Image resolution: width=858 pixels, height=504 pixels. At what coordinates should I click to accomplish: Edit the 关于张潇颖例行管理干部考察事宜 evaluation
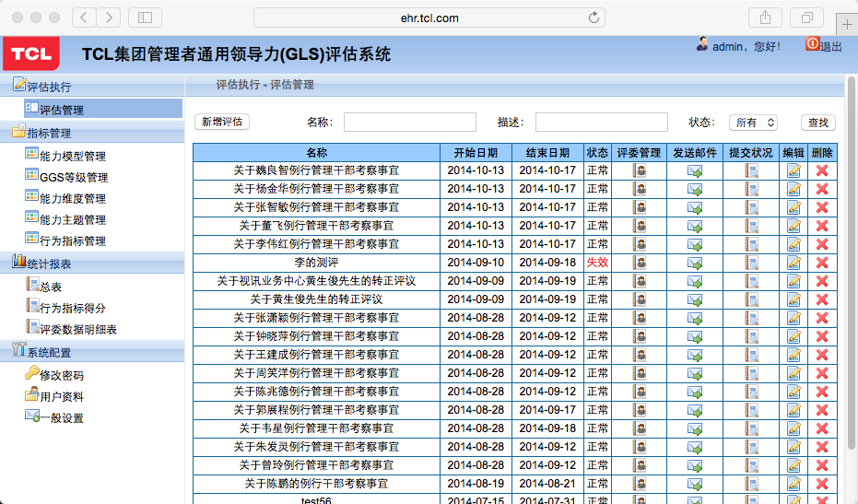793,318
